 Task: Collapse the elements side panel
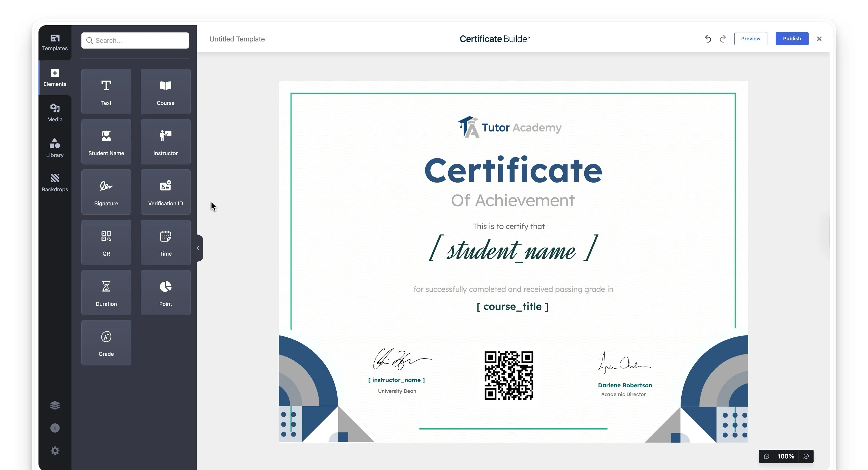(198, 248)
